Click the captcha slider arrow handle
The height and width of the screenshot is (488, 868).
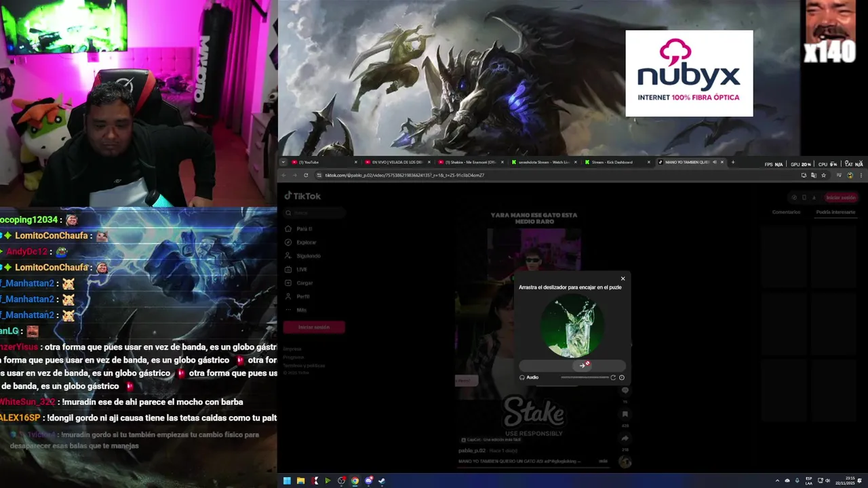click(x=583, y=365)
